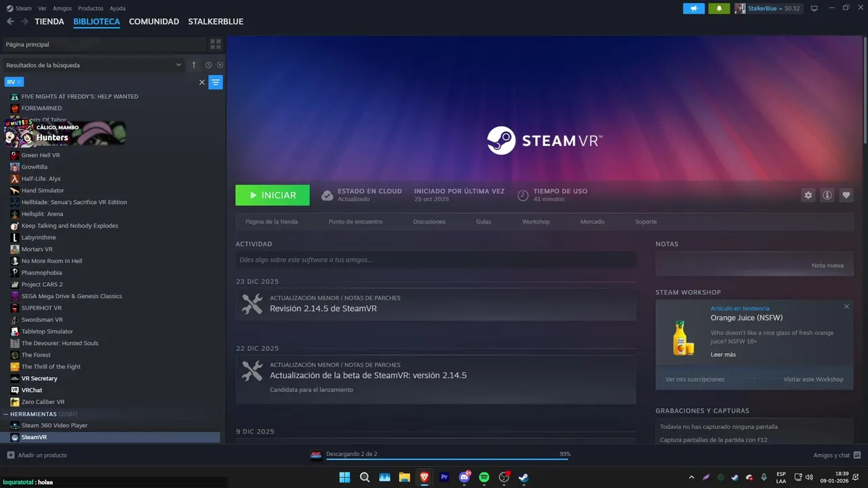Click the activity status input field
This screenshot has height=488, width=868.
(436, 260)
